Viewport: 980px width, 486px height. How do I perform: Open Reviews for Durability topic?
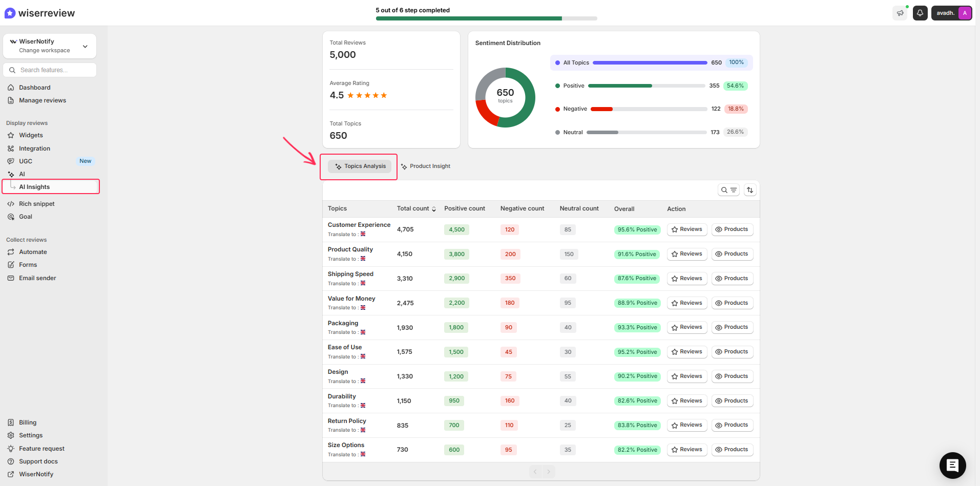[x=687, y=401]
